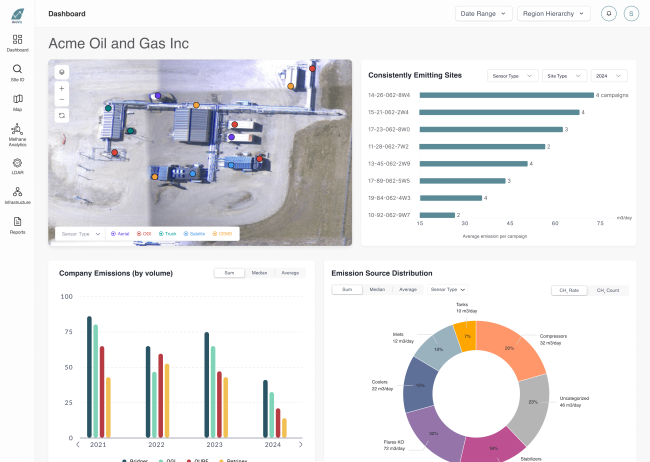Viewport: 650px width, 462px height.
Task: Open the Dashboard sidebar icon
Action: tap(17, 39)
